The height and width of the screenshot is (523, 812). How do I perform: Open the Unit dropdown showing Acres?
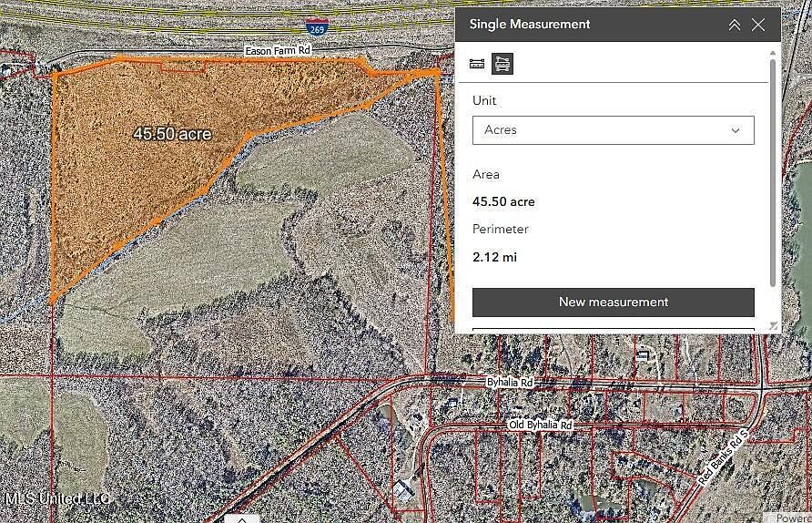(x=613, y=130)
